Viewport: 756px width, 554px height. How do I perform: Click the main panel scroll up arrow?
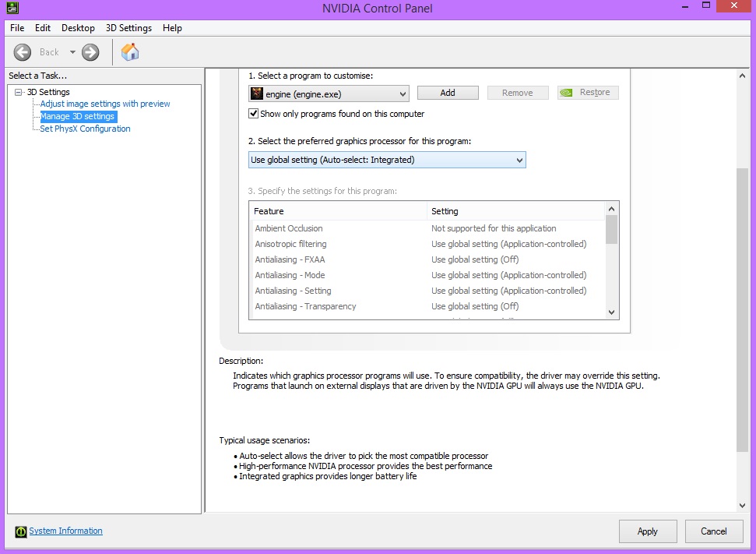pos(742,76)
